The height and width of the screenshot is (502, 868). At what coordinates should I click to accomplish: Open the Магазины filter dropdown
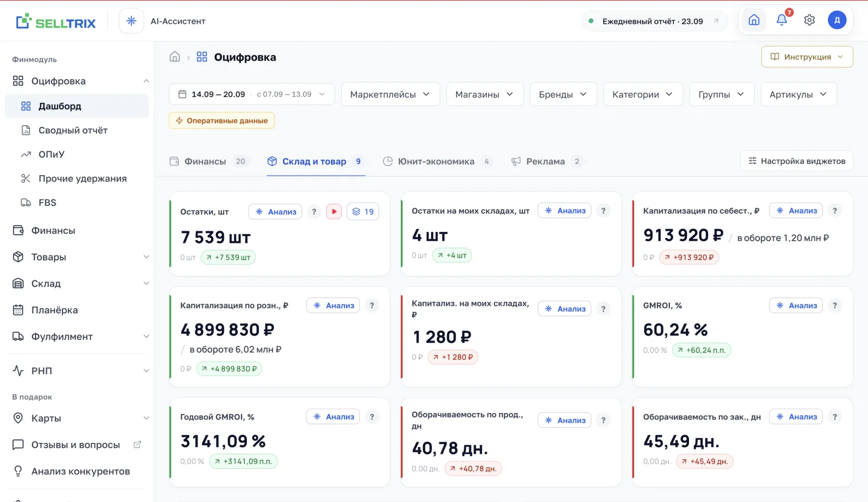484,94
